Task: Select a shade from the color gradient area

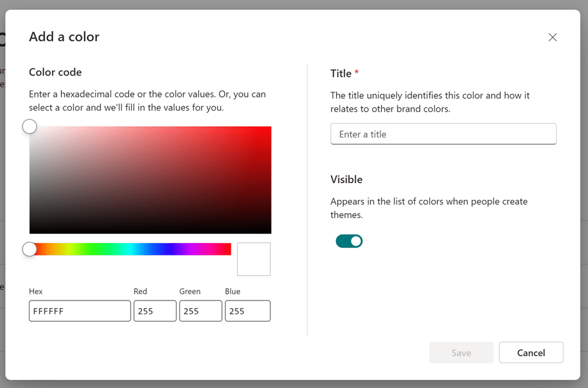Action: pos(150,179)
